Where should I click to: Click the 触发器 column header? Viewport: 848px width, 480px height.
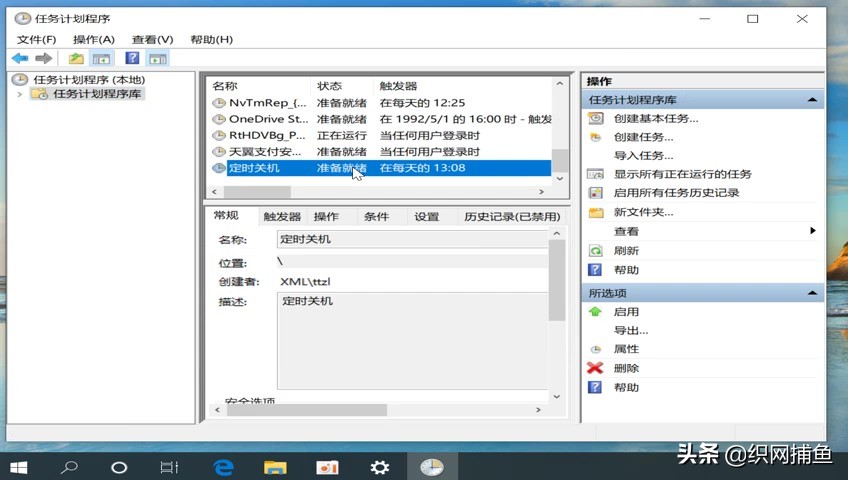coord(398,86)
